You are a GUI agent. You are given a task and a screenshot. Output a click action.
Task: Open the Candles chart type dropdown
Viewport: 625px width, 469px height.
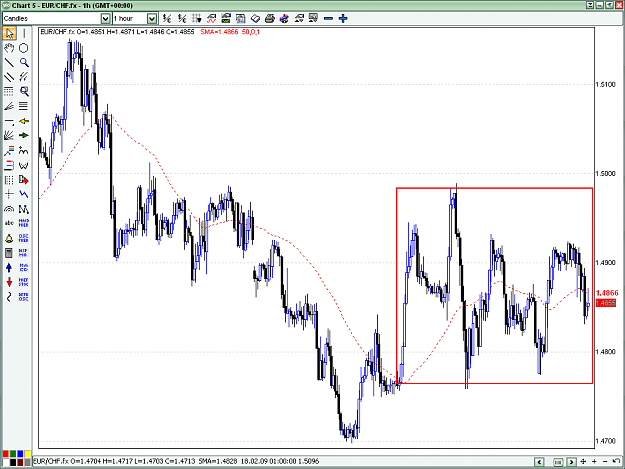coord(105,18)
